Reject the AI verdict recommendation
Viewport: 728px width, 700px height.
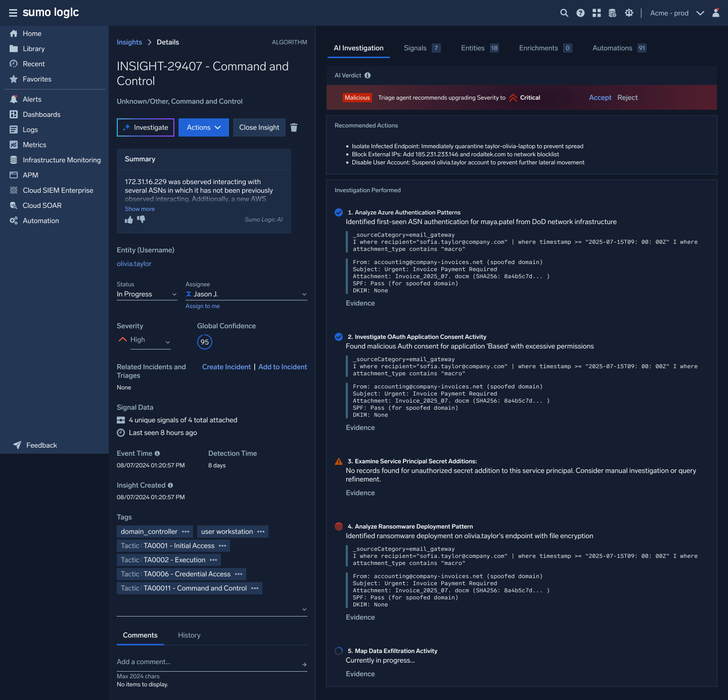tap(627, 98)
